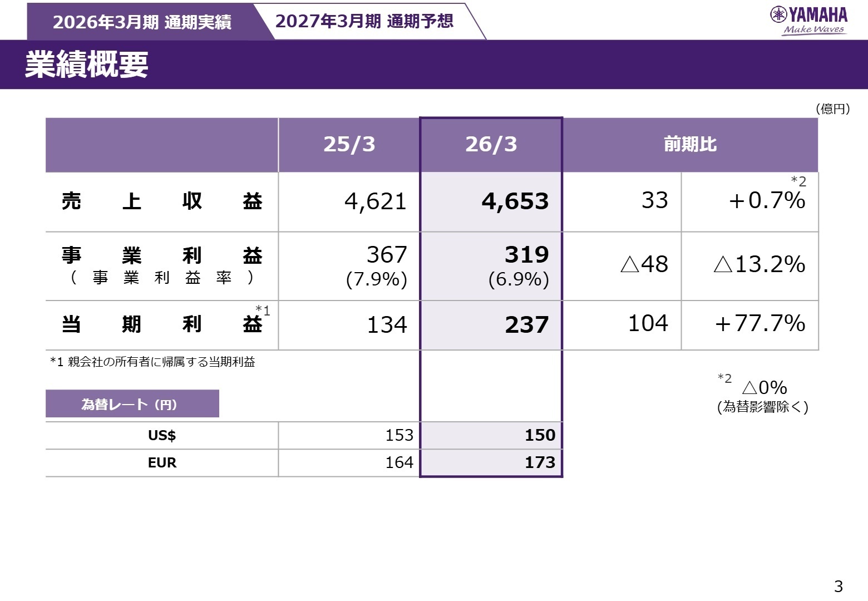
Task: Click the 25/3 net profit 134
Action: click(387, 324)
